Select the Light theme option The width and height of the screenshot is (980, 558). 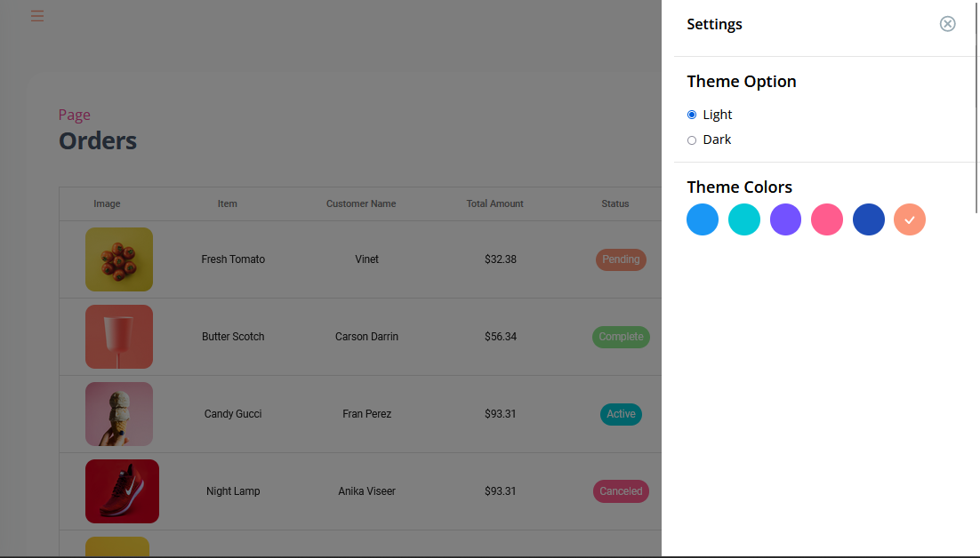pyautogui.click(x=692, y=114)
